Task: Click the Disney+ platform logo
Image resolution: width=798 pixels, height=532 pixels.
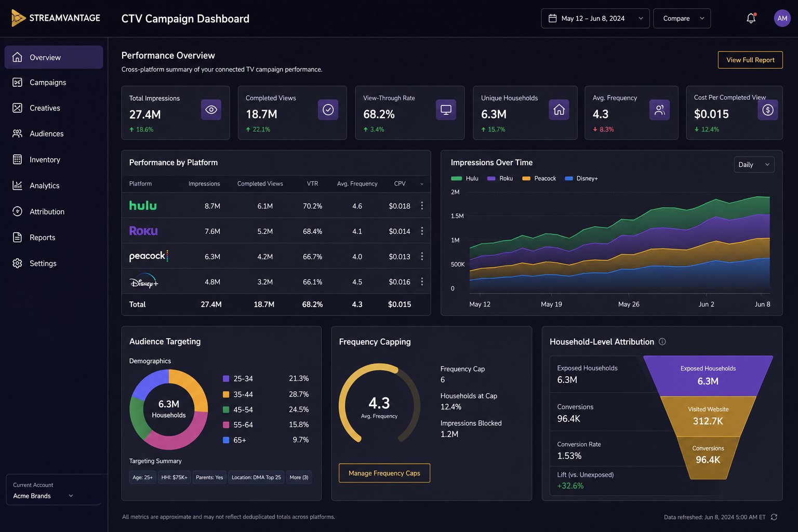Action: coord(143,281)
